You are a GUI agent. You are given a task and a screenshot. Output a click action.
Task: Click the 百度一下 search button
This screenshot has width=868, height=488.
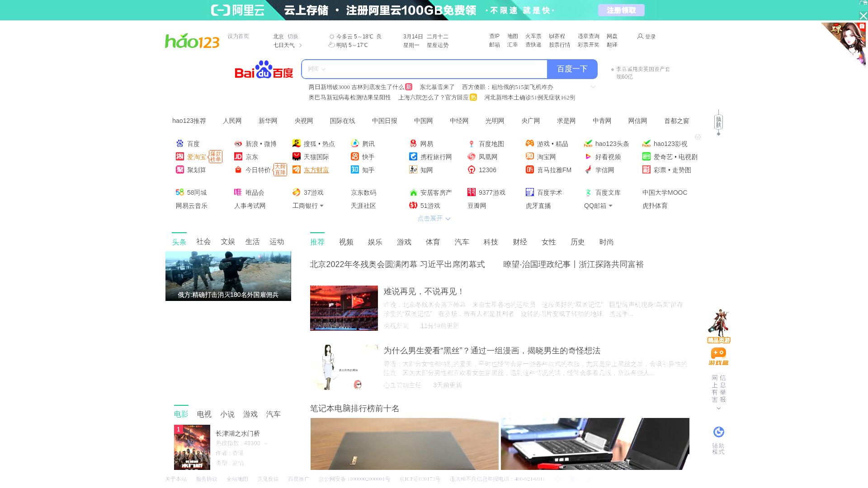[572, 69]
